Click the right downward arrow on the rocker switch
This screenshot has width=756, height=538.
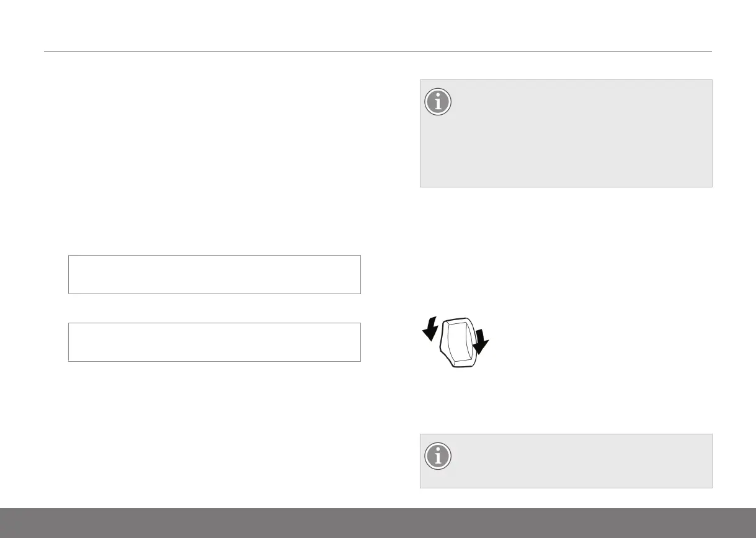(480, 341)
